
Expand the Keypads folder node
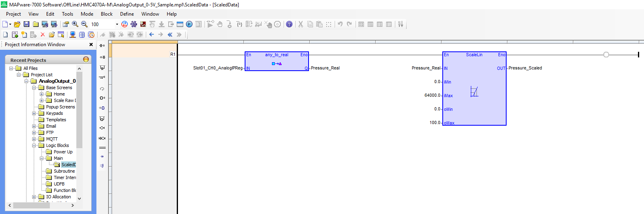coord(34,113)
